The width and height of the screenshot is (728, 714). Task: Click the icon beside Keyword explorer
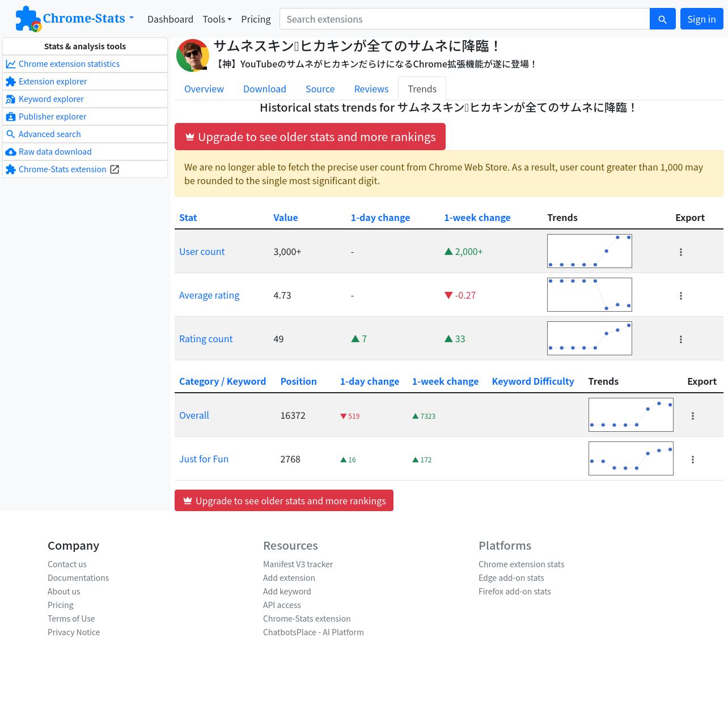11,99
